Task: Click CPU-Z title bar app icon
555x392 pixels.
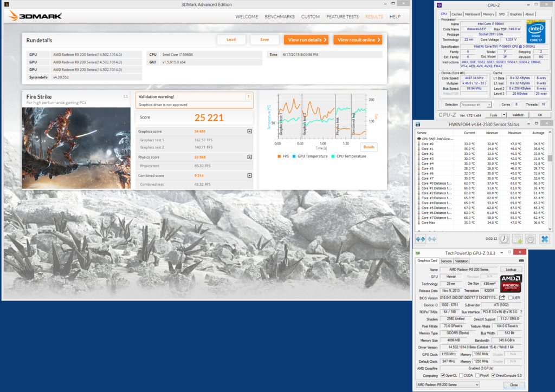Action: click(x=439, y=5)
